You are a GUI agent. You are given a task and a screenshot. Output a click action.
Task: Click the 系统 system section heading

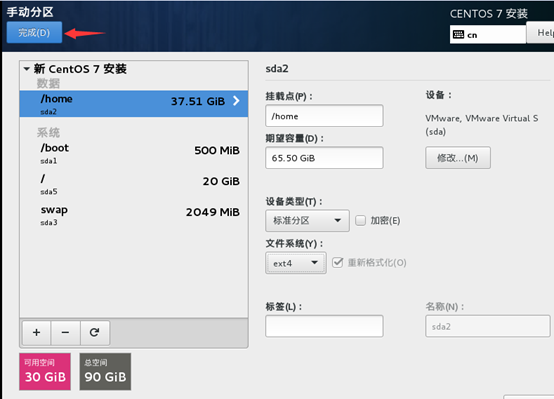point(48,133)
